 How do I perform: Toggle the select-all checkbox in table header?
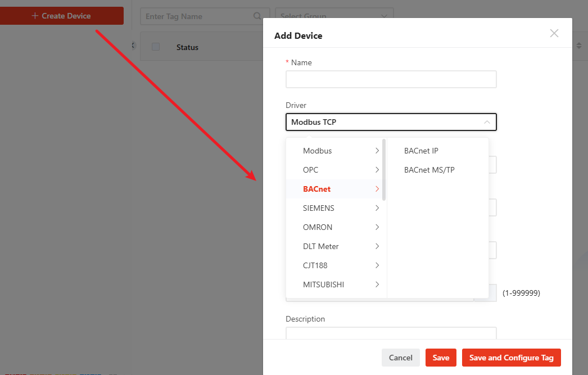156,47
